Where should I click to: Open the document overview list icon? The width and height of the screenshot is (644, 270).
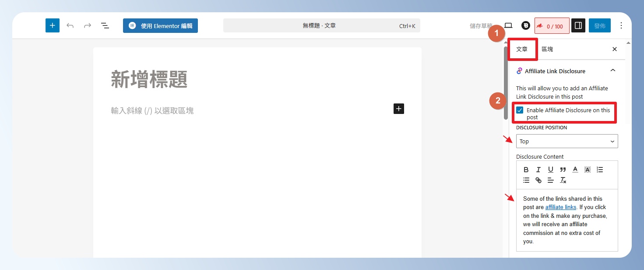point(105,25)
